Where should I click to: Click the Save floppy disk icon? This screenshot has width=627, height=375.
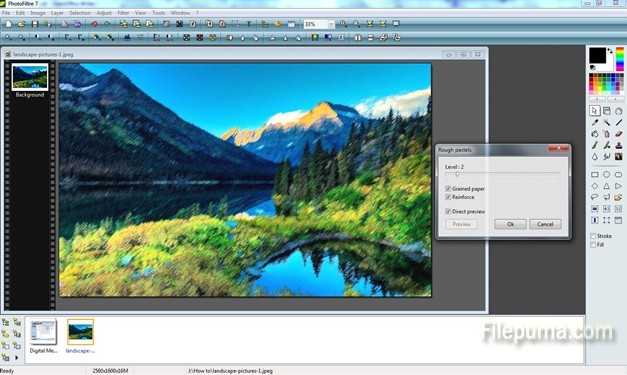[35, 24]
